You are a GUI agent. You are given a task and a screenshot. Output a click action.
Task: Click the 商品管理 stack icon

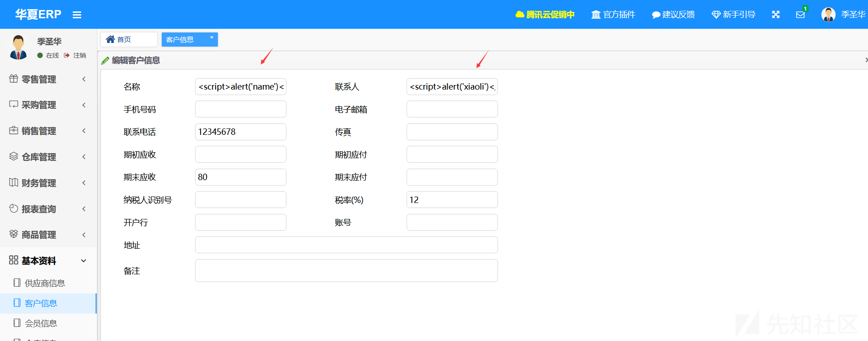coord(14,234)
